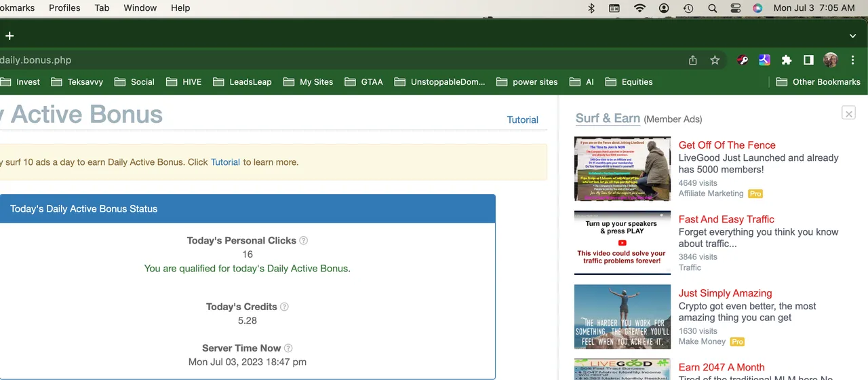This screenshot has width=868, height=380.
Task: Close the Surf & Earn ads panel
Action: tap(848, 113)
